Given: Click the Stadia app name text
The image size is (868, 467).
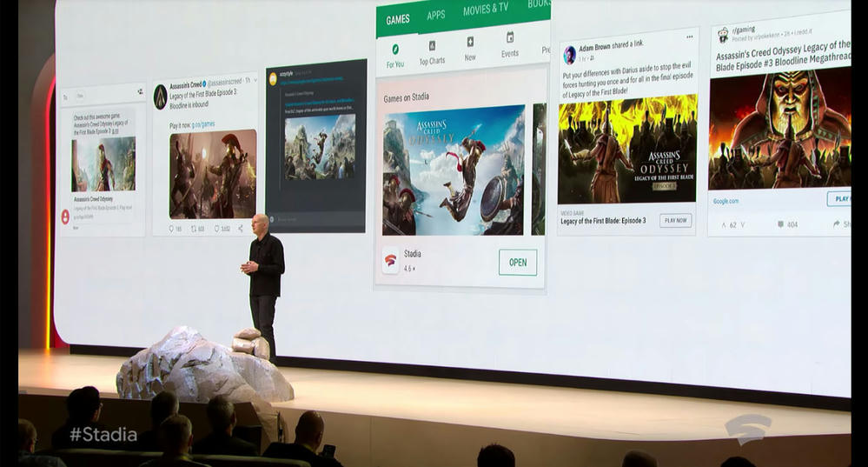Looking at the screenshot, I should [413, 254].
